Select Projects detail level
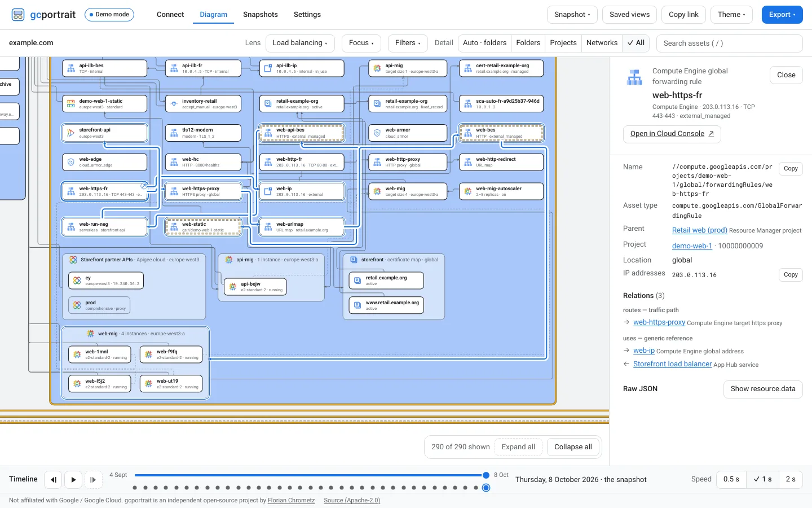Screen dimensions: 812x508 point(563,43)
